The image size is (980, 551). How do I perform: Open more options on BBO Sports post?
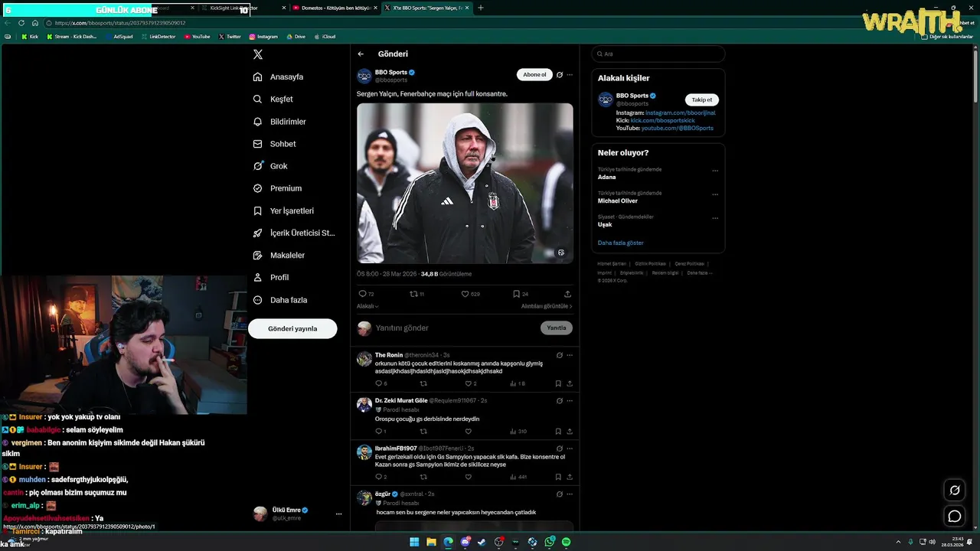[570, 75]
